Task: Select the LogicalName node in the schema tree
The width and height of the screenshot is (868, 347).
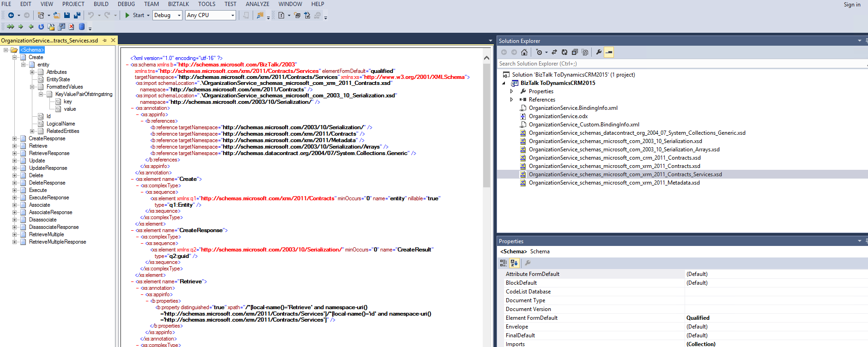Action: tap(61, 124)
